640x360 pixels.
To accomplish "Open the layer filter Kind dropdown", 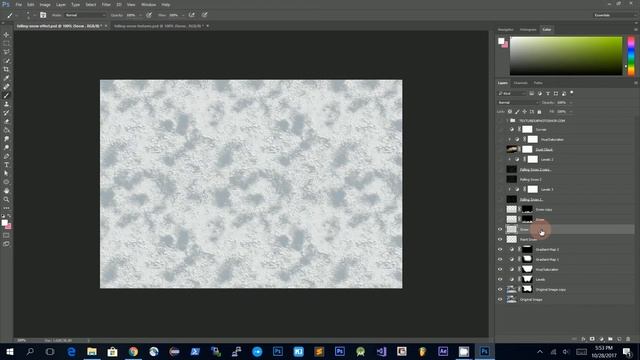I will tap(512, 93).
